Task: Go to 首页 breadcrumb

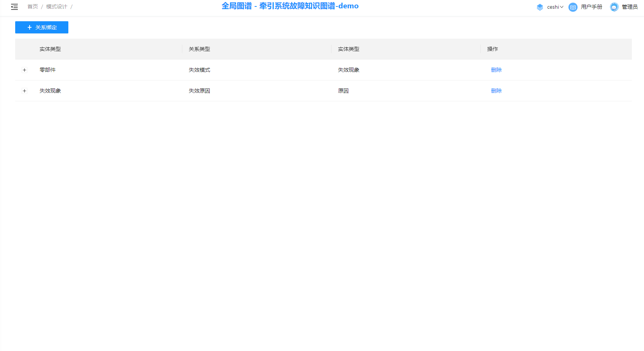Action: (33, 7)
